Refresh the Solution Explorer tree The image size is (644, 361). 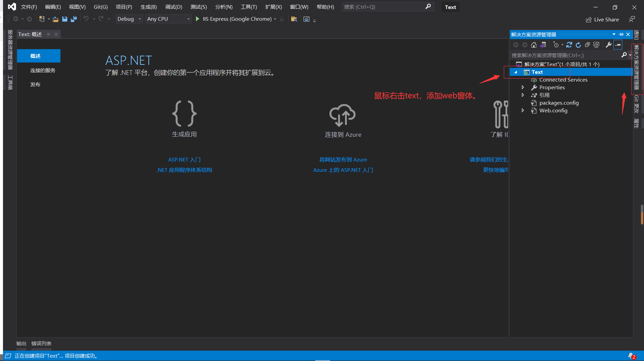pos(578,45)
